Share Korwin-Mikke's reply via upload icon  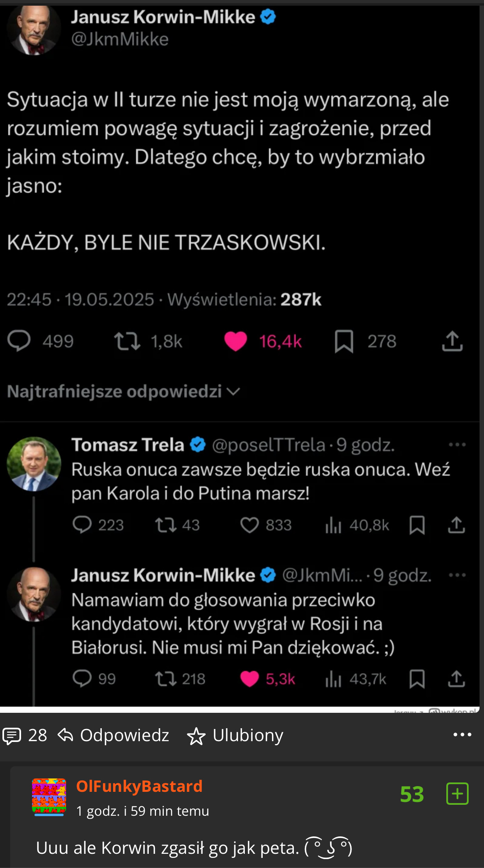coord(456,679)
